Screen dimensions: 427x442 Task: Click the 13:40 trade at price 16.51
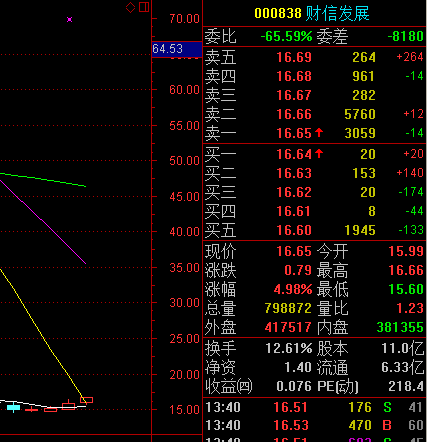coord(315,407)
